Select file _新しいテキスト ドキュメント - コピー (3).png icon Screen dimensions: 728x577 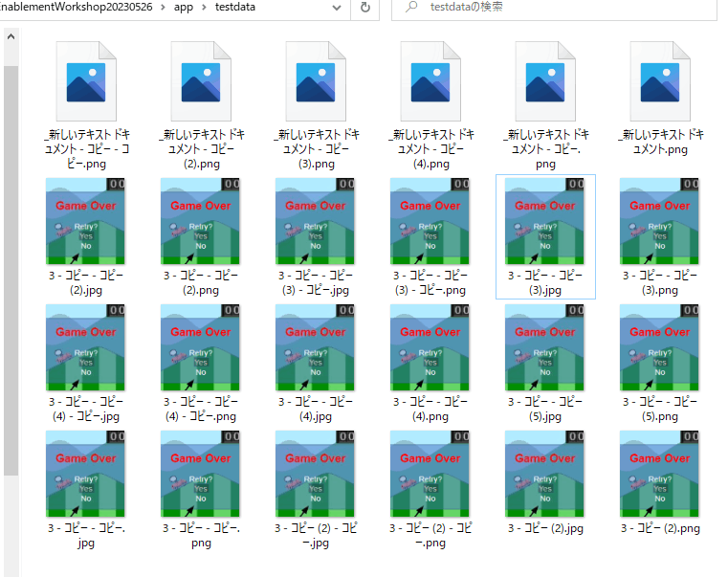coord(316,81)
